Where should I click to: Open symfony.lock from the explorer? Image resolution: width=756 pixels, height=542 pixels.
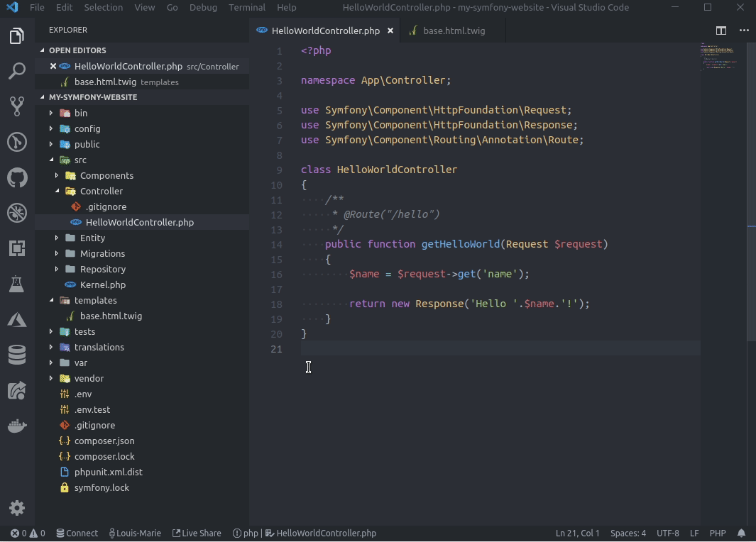142,487
